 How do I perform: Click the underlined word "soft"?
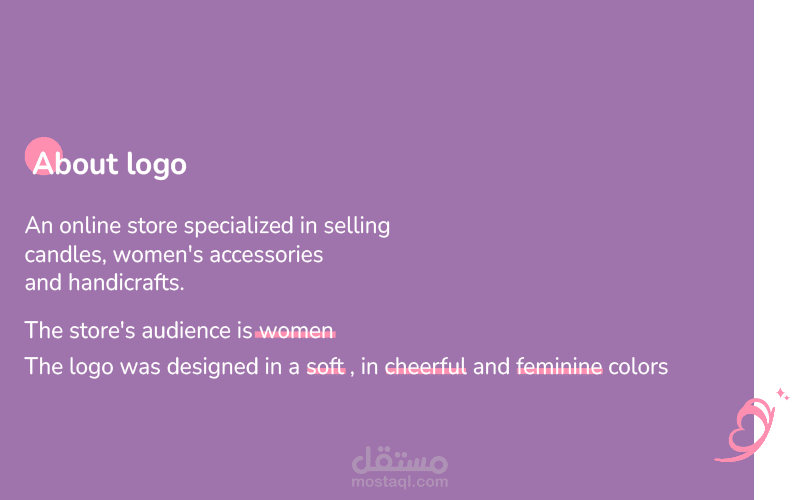tap(325, 367)
